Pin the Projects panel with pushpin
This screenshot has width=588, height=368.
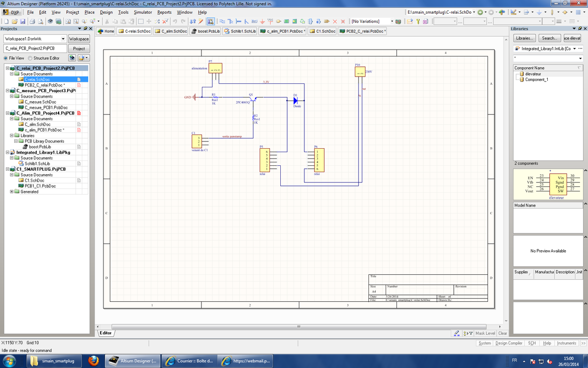85,29
